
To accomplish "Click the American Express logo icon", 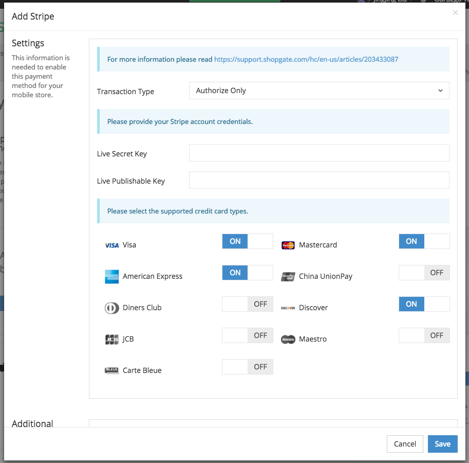I will (112, 276).
